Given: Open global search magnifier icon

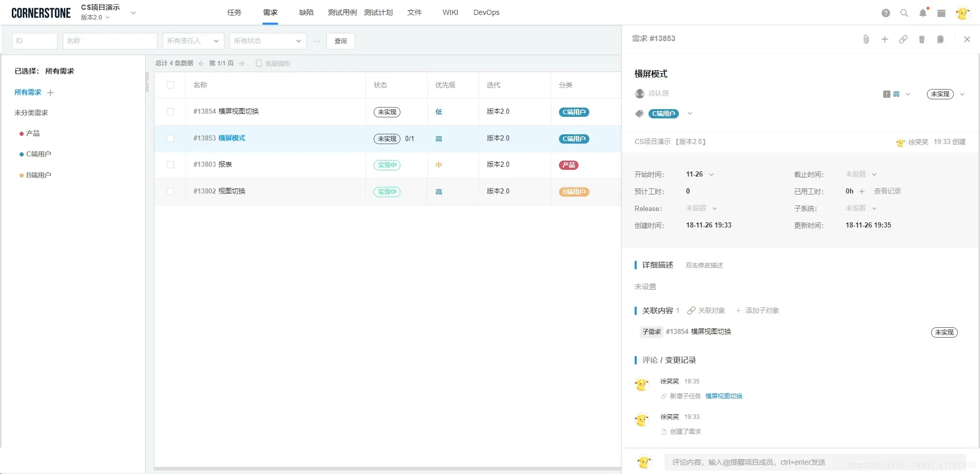Looking at the screenshot, I should pos(904,13).
